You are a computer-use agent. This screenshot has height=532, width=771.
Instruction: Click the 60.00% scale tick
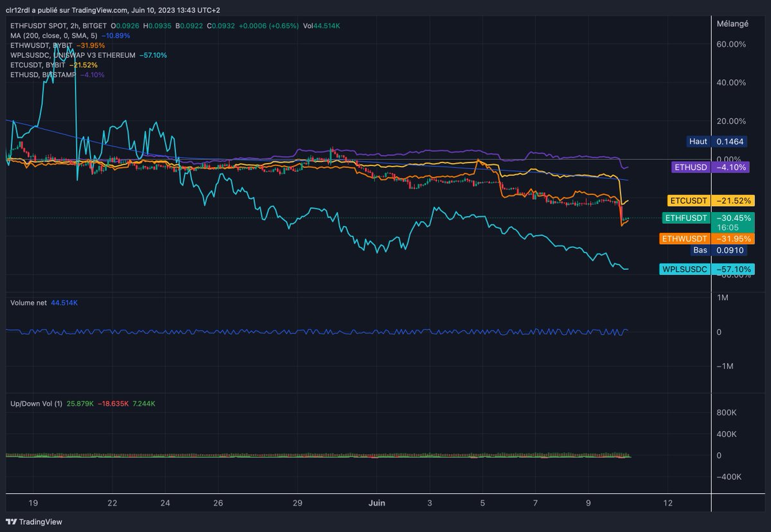[731, 44]
